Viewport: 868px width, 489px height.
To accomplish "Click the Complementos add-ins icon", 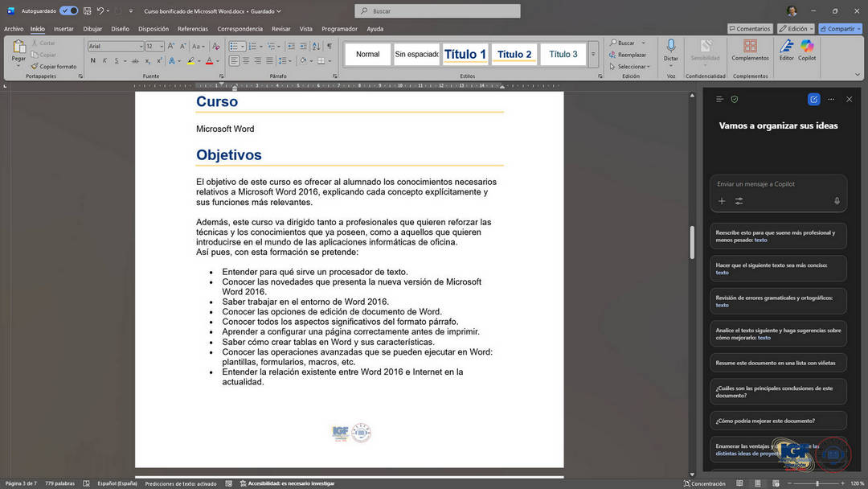I will point(750,48).
